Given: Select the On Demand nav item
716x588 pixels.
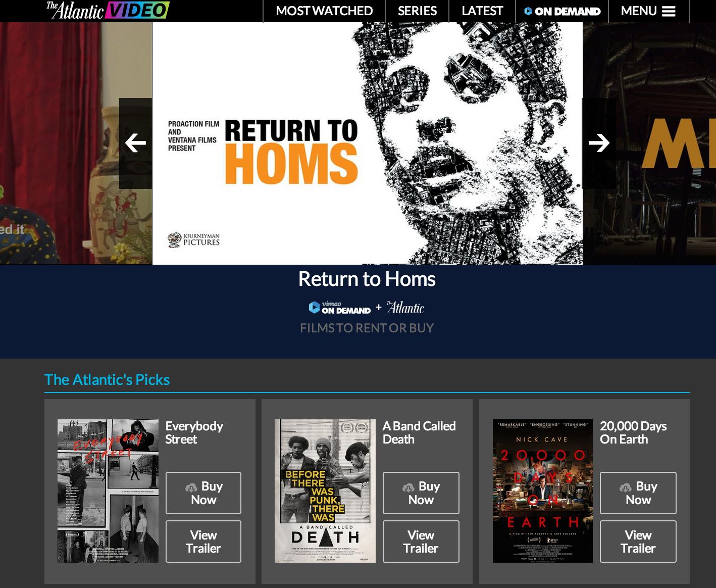Looking at the screenshot, I should 562,11.
